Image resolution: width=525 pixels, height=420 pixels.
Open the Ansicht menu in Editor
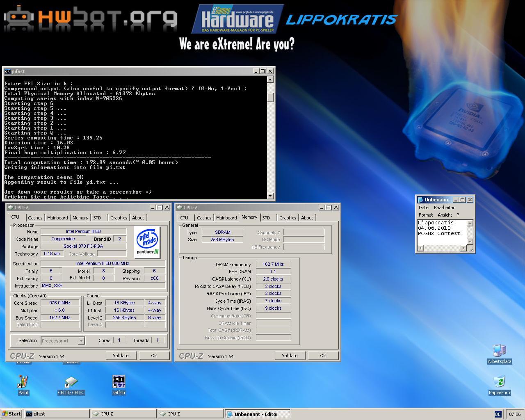(445, 215)
